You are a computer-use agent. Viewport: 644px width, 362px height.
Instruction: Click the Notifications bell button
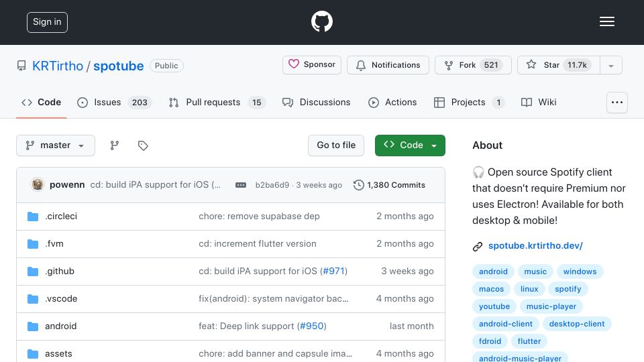[x=388, y=65]
